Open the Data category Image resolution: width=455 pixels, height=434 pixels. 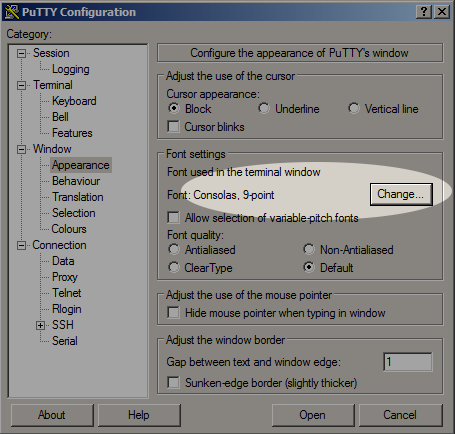pos(63,261)
